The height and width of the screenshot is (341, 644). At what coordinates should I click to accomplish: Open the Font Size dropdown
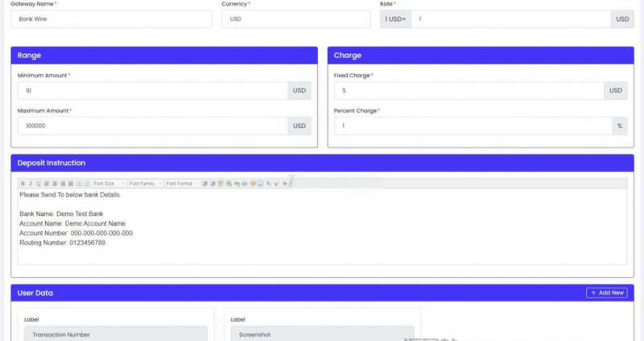[x=109, y=184]
